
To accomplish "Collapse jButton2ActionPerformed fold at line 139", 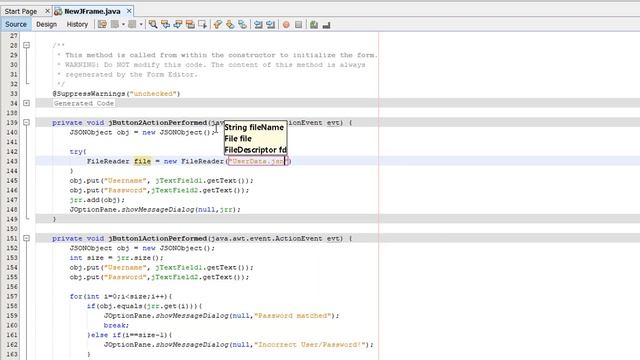I will (x=27, y=122).
